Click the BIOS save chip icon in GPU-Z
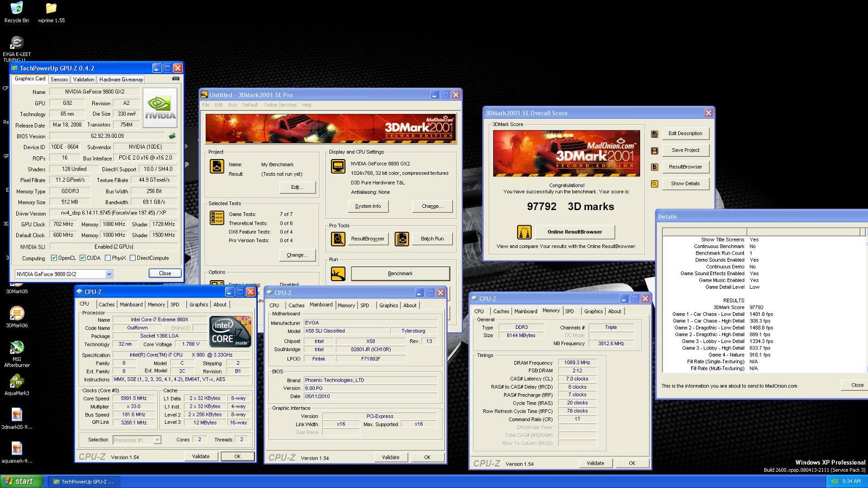Viewport: 868px width, 488px height. point(173,136)
